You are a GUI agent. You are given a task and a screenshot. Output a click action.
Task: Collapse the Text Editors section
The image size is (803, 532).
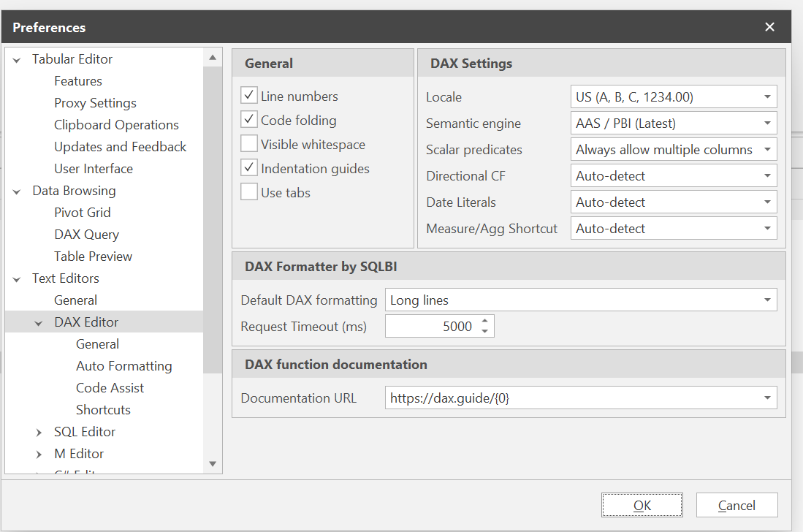tap(17, 278)
